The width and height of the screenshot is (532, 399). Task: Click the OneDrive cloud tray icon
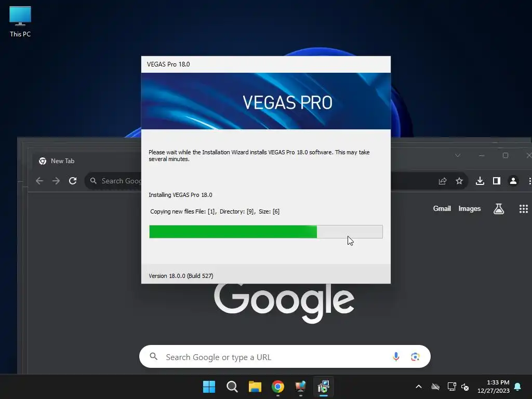(x=435, y=387)
